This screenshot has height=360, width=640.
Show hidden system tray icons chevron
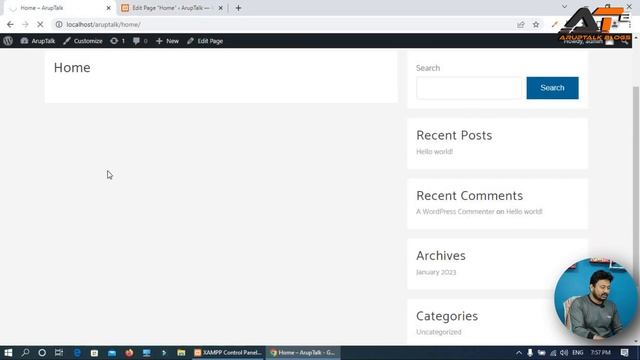[x=519, y=353]
